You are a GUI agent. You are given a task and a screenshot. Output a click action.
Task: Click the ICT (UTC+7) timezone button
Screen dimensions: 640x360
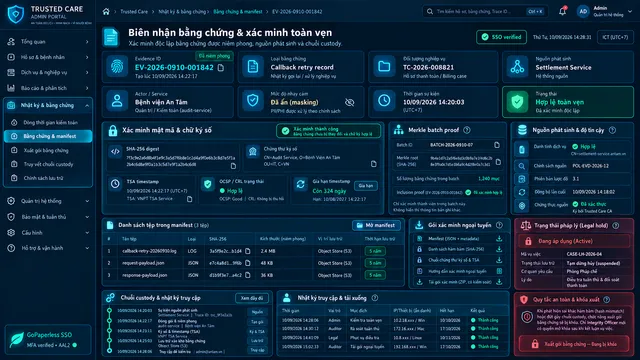[616, 37]
